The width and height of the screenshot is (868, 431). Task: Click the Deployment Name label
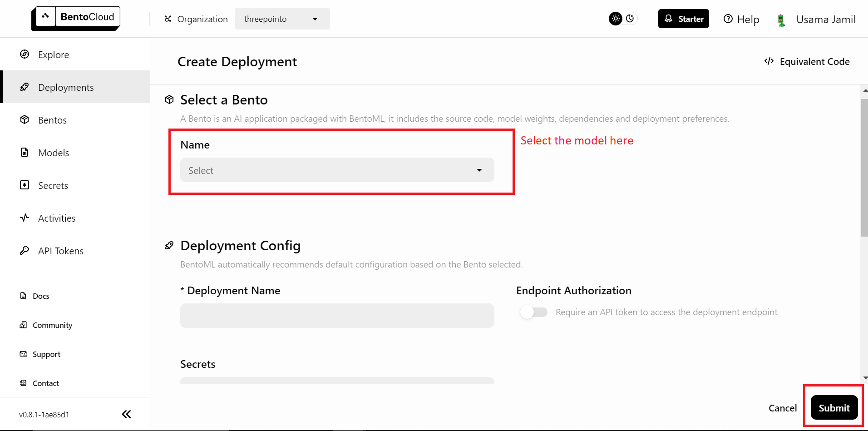234,291
